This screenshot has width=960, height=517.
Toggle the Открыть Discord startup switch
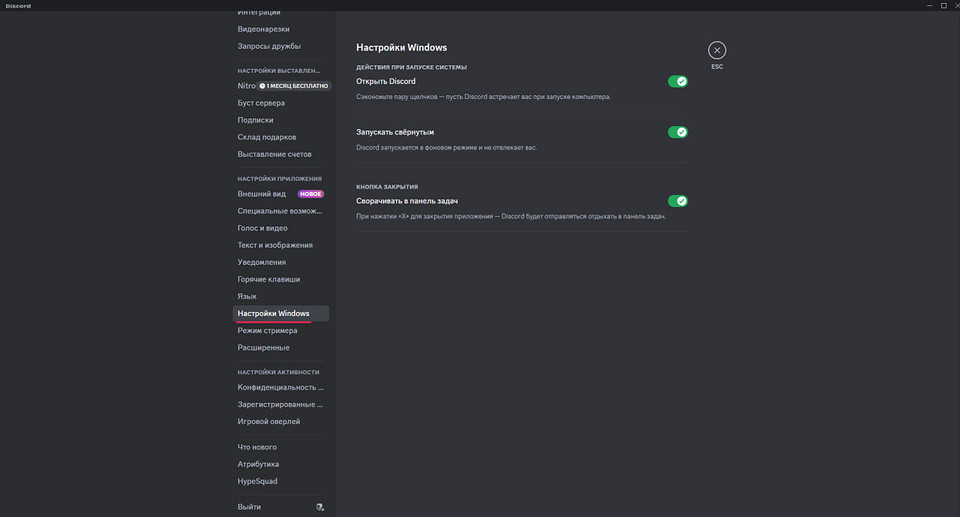coord(678,81)
